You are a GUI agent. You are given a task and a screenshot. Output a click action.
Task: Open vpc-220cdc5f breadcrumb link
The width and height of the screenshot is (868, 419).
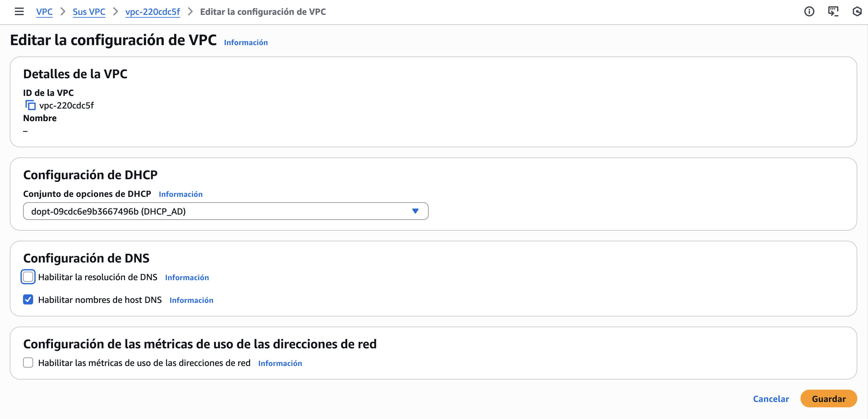(152, 12)
